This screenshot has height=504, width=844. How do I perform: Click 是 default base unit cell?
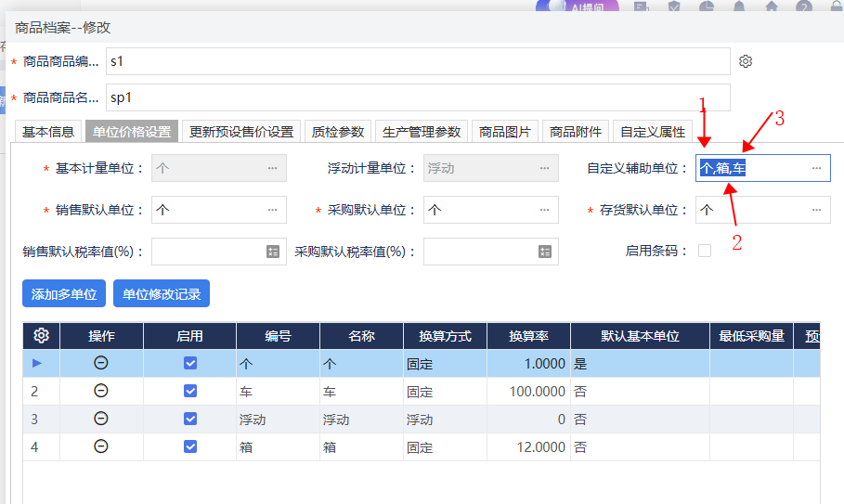coord(640,364)
